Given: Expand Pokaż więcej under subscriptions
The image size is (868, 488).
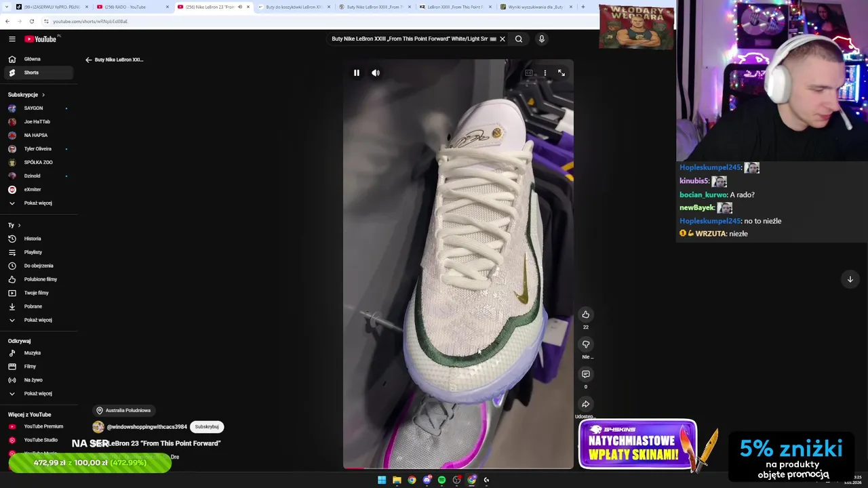Looking at the screenshot, I should (x=39, y=203).
